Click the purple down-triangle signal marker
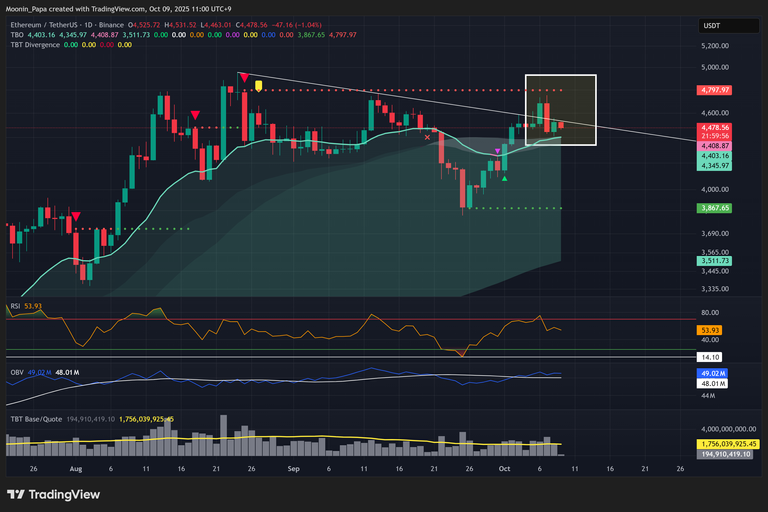Image resolution: width=768 pixels, height=512 pixels. pyautogui.click(x=498, y=151)
